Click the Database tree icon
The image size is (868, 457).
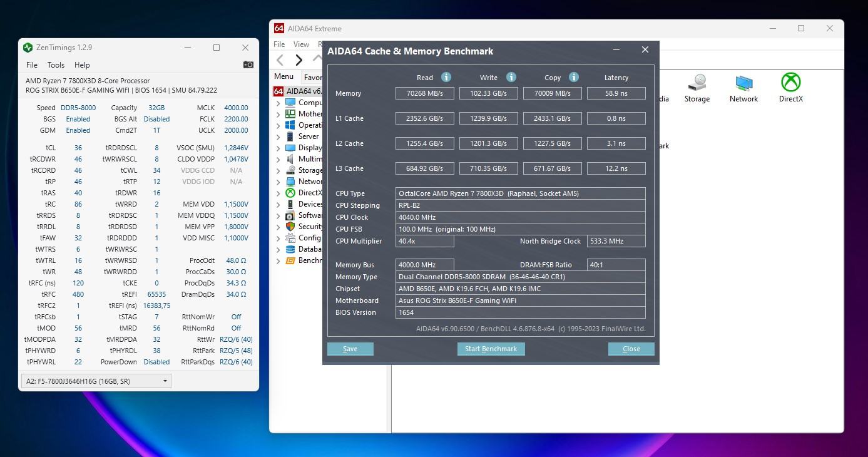click(x=290, y=249)
